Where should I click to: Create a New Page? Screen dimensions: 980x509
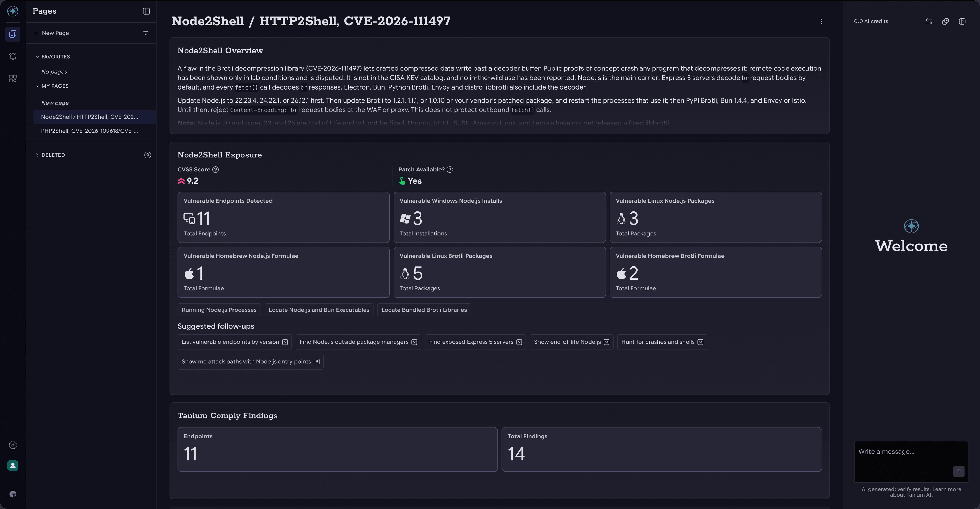(51, 33)
